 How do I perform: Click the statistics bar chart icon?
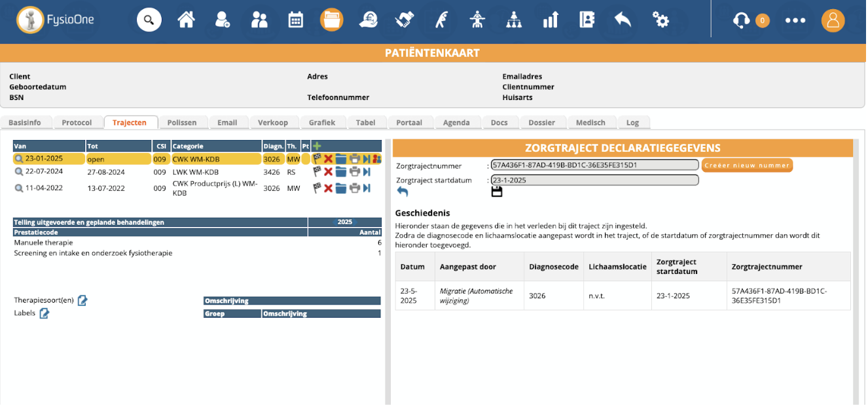(550, 20)
